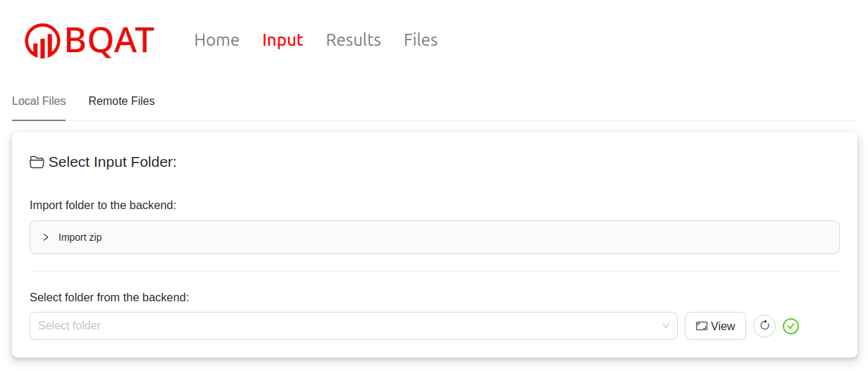This screenshot has width=868, height=371.
Task: Refresh the backend folder list
Action: click(764, 326)
